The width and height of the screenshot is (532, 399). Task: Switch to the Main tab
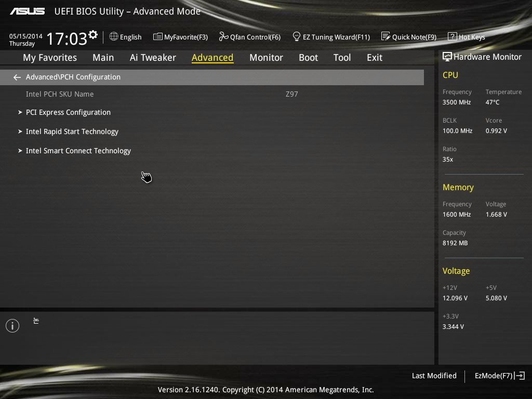103,58
